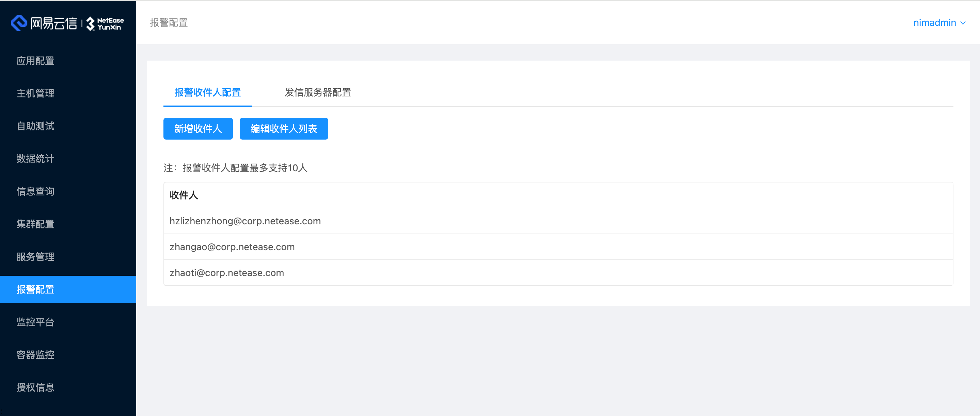Click the 报警配置 breadcrumb title

[x=169, y=22]
